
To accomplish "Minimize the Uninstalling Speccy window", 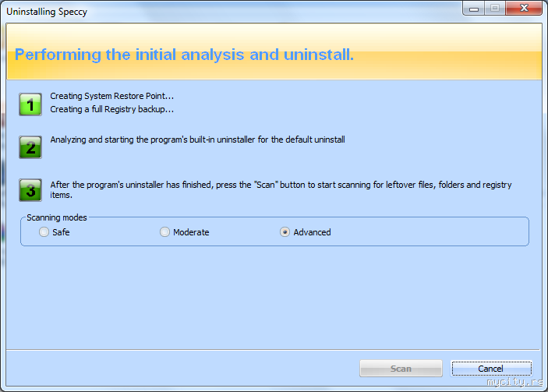I will point(474,9).
